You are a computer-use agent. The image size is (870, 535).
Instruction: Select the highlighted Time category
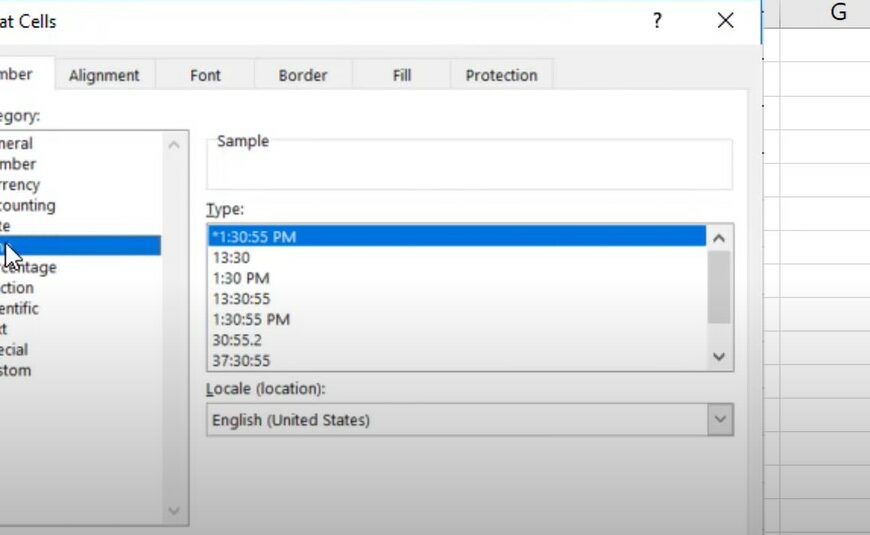(80, 246)
